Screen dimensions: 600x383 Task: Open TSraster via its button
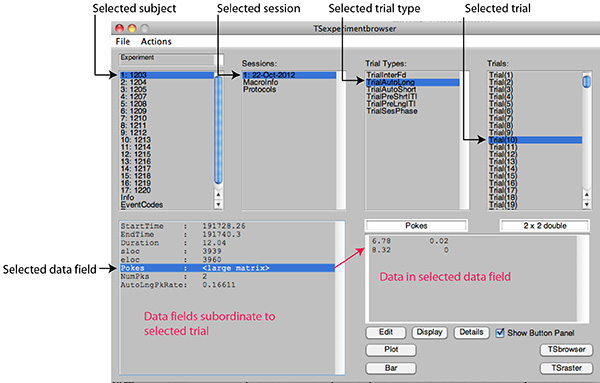click(566, 368)
